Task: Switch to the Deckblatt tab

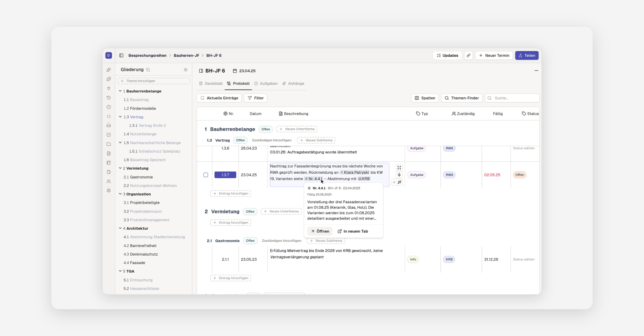Action: click(211, 84)
